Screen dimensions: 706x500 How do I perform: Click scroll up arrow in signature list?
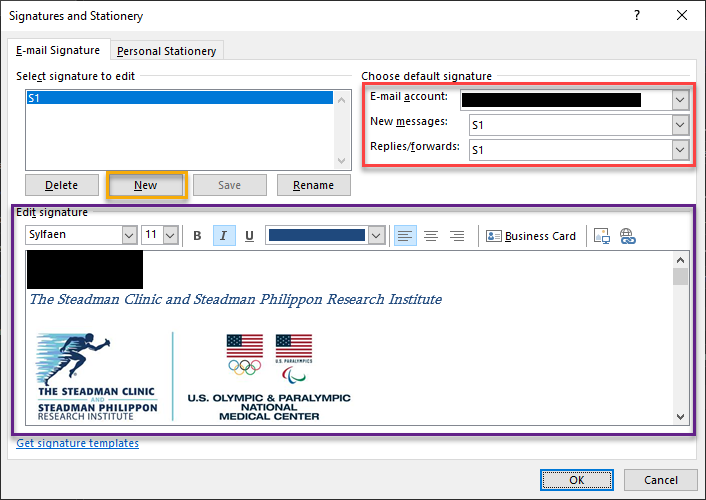342,100
